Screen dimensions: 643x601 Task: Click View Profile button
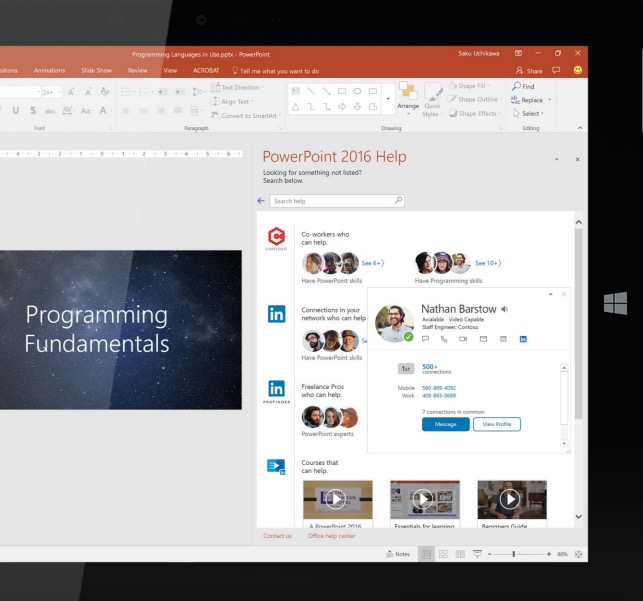point(497,424)
